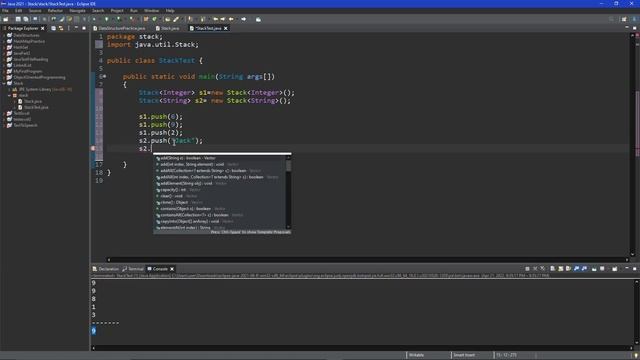The image size is (640, 360).
Task: Collapse the Stack project node
Action: [4, 83]
